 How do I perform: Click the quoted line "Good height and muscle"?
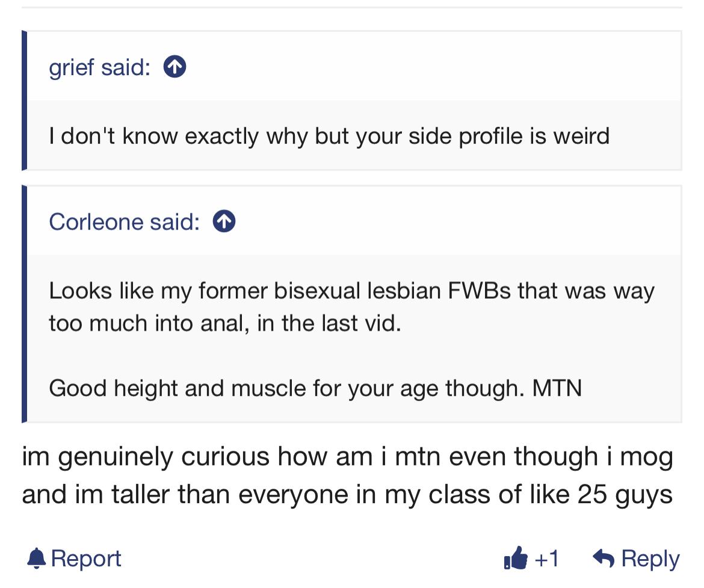coord(315,388)
